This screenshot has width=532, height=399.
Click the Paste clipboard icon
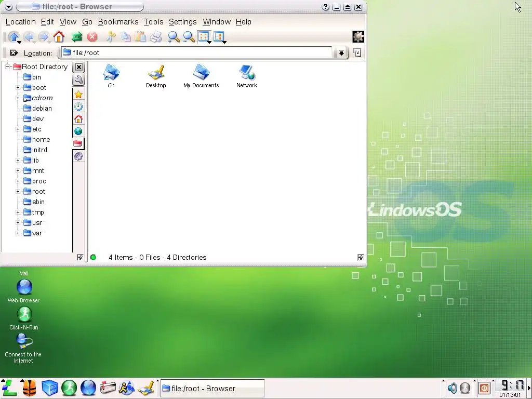tap(140, 37)
